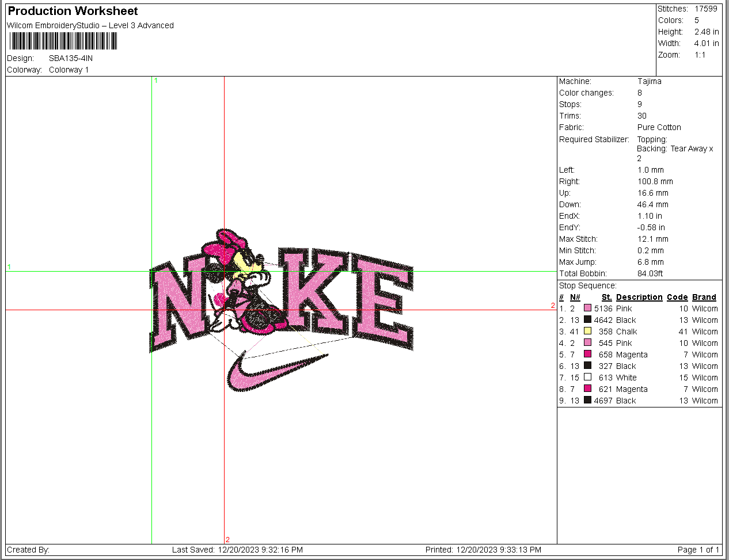Click the chalk color swatch in stop 3

tap(587, 331)
